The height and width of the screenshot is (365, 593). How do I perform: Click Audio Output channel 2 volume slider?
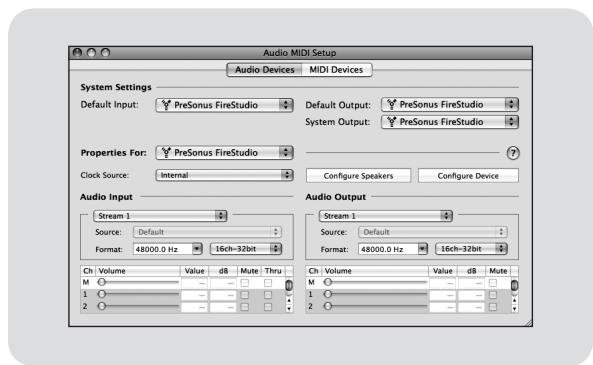click(375, 306)
